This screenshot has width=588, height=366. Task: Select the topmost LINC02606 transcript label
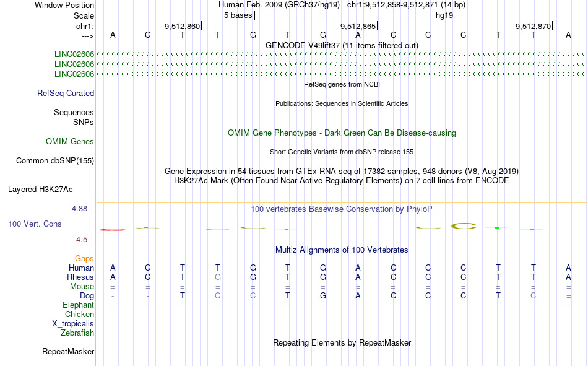pyautogui.click(x=74, y=54)
